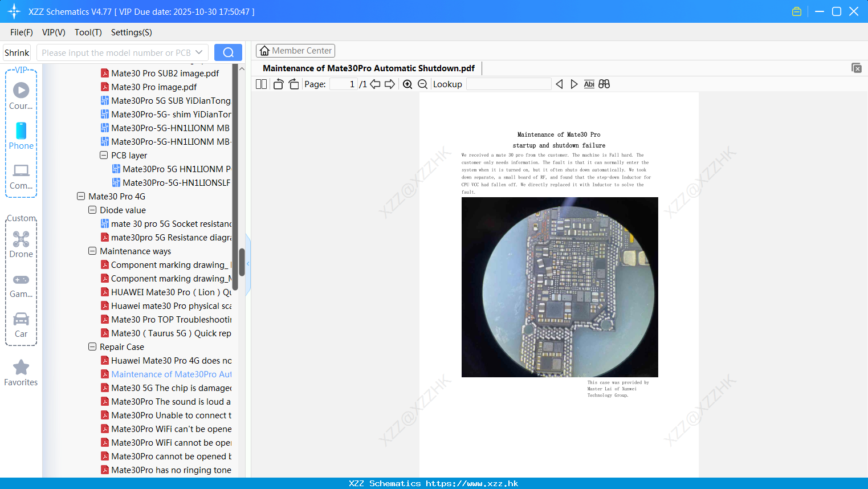
Task: Collapse the Repair Case node
Action: [x=92, y=347]
